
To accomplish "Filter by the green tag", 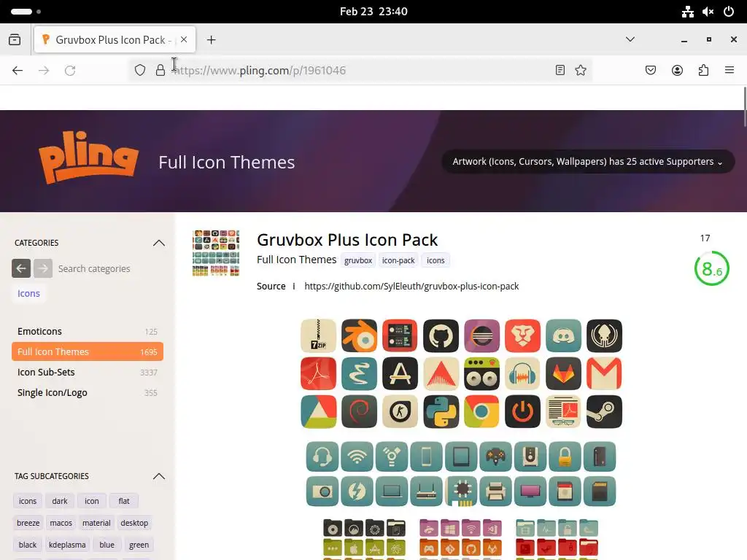I will click(x=139, y=545).
